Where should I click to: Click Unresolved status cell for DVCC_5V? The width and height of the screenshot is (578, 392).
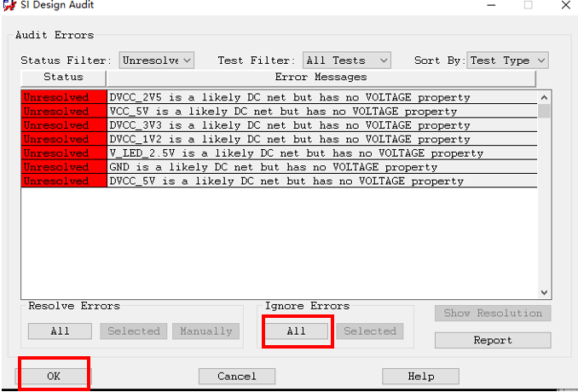[64, 182]
